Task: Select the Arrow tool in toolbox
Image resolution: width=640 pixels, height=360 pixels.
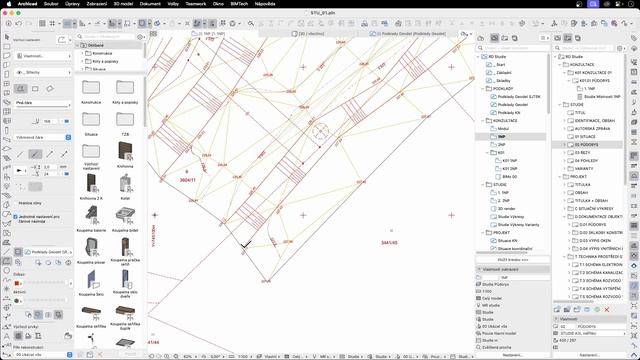Action: (7, 37)
